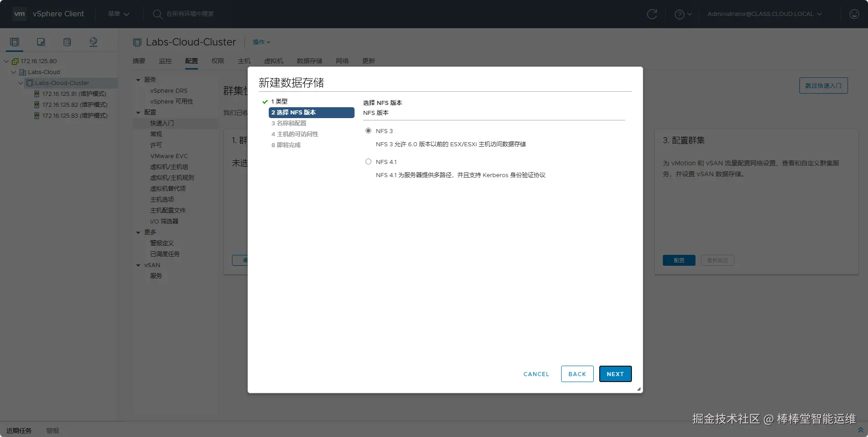Switch to the 摘要 tab
Viewport: 868px width, 437px height.
click(x=139, y=61)
